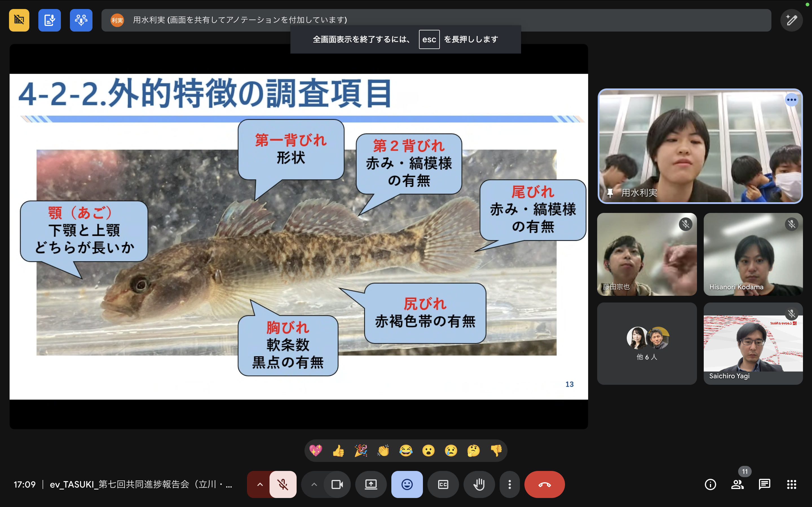Viewport: 812px width, 507px height.
Task: Open the annotation pencil tool
Action: click(791, 20)
